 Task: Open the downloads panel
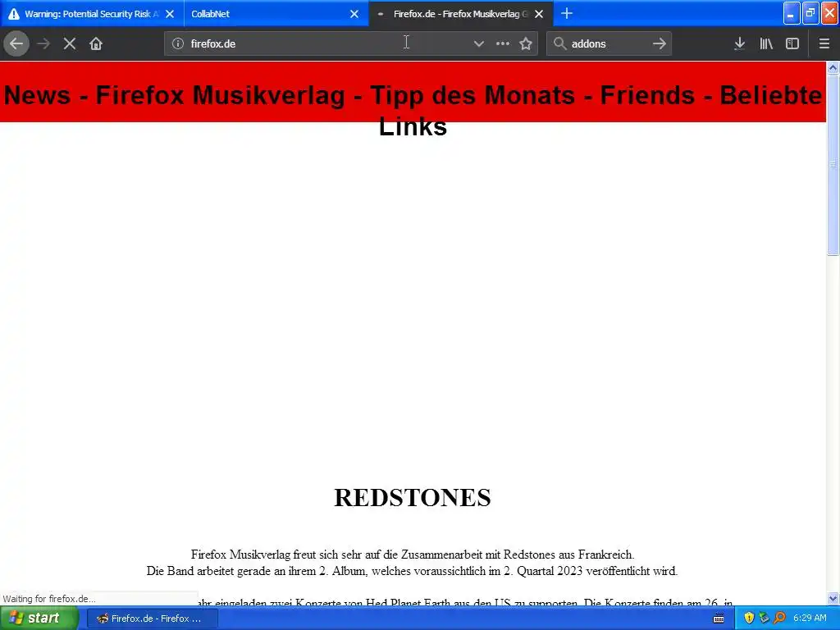(x=739, y=44)
